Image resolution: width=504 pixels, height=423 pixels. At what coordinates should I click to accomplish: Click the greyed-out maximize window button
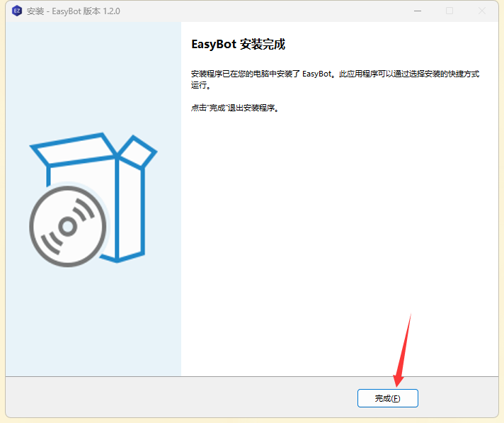coord(449,11)
